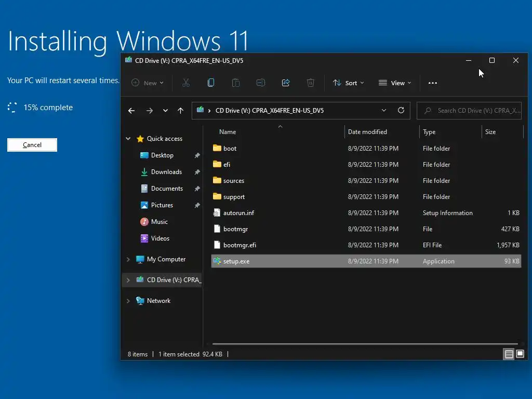Expand the address bar history dropdown
This screenshot has width=532, height=399.
pyautogui.click(x=384, y=110)
